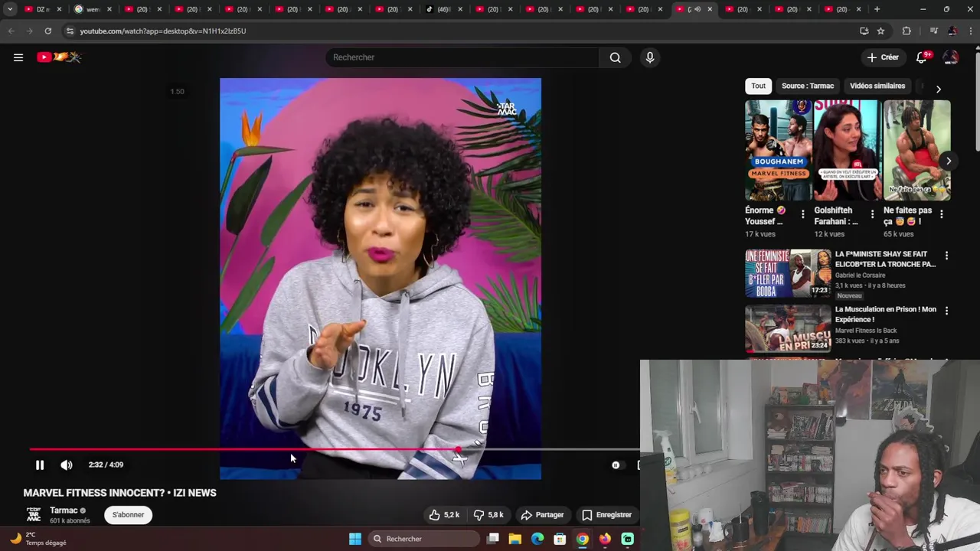Start voice search with the microphone icon
The height and width of the screenshot is (551, 980).
[x=650, y=57]
